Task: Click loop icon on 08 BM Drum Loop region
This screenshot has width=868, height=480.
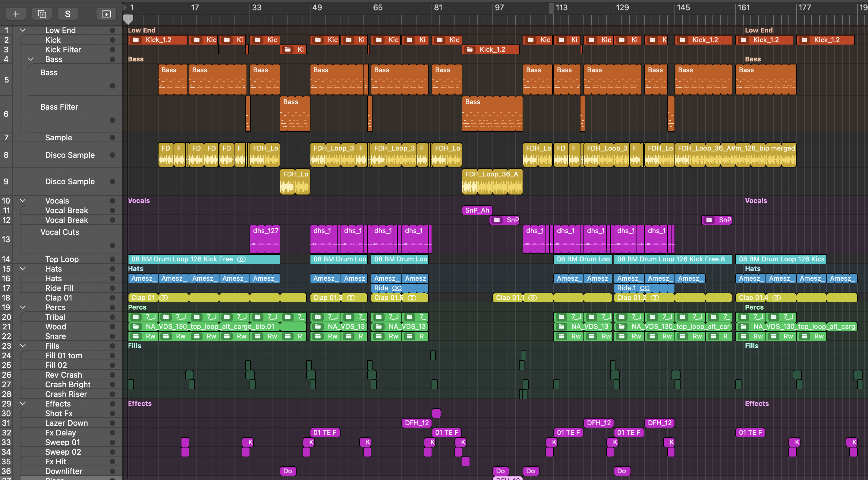Action: (x=241, y=259)
